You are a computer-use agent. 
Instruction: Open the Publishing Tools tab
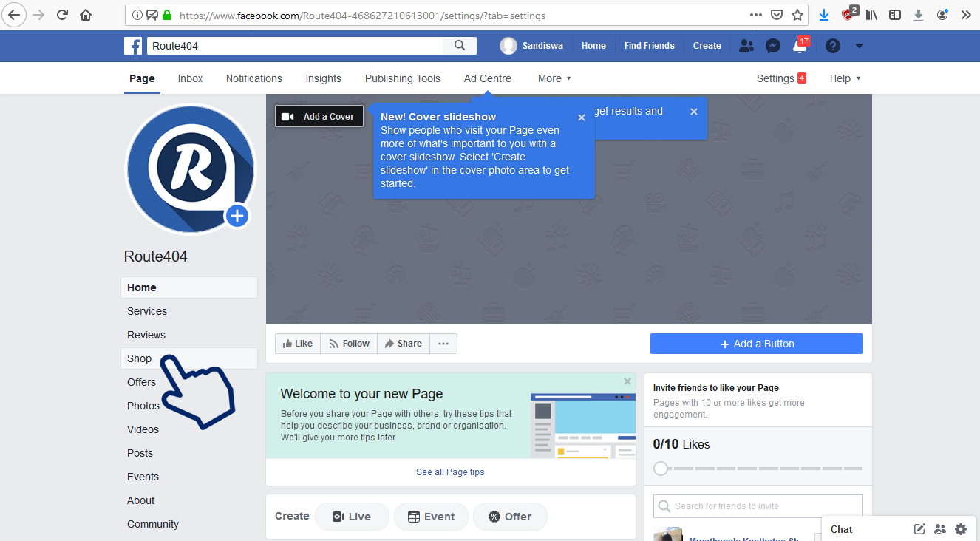click(403, 78)
